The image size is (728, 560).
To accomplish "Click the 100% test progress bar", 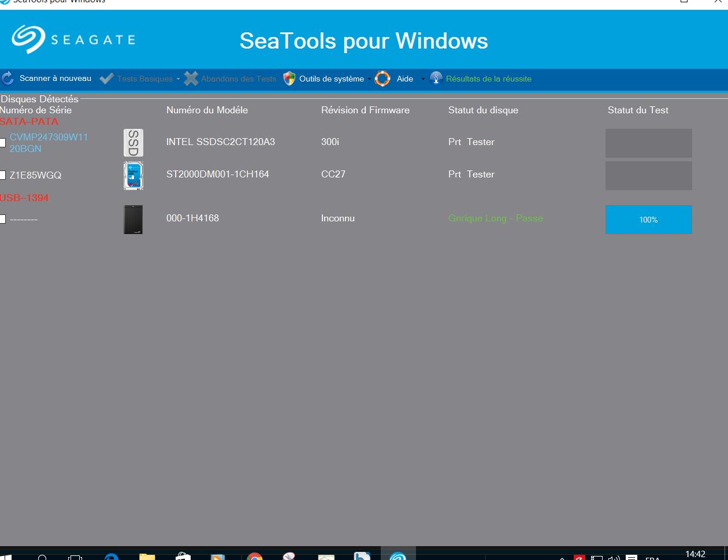I will click(648, 220).
